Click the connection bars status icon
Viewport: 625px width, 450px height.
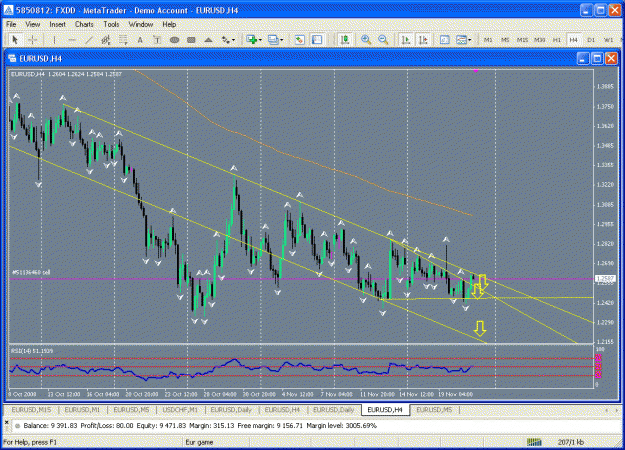(535, 442)
